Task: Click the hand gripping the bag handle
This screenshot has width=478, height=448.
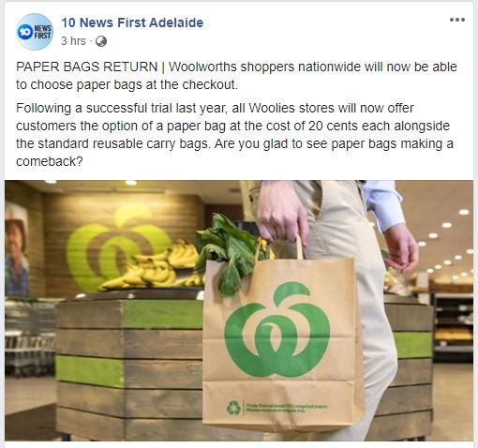Action: click(282, 213)
